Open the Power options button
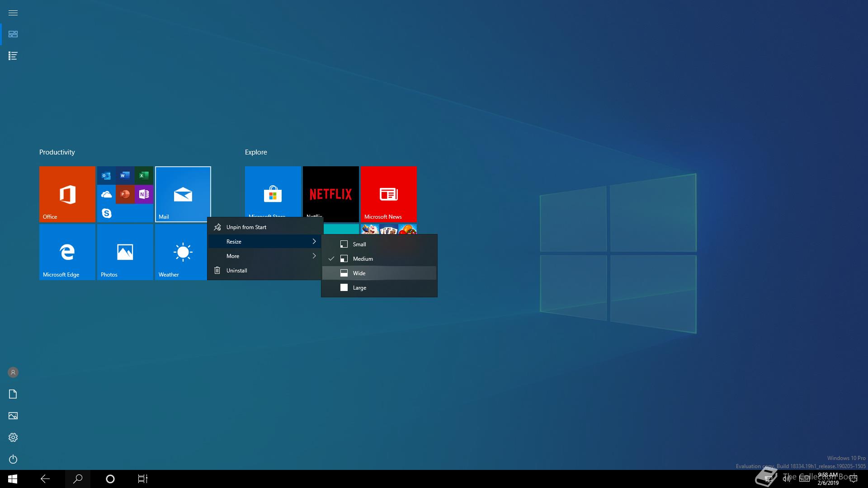Image resolution: width=868 pixels, height=488 pixels. (x=13, y=459)
